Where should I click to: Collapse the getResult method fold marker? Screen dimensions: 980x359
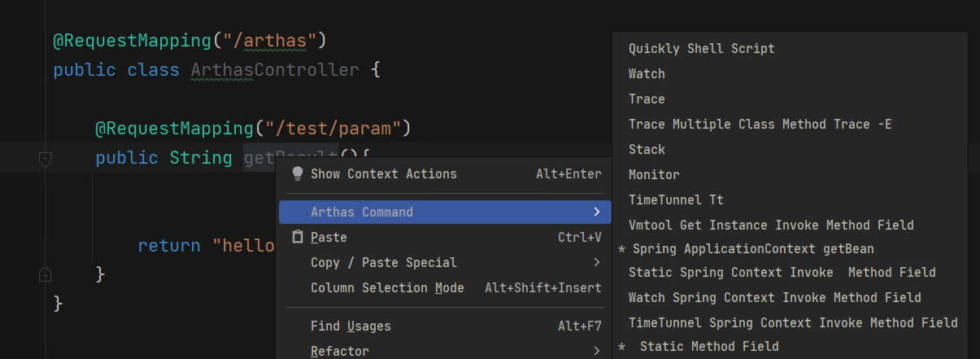click(46, 158)
